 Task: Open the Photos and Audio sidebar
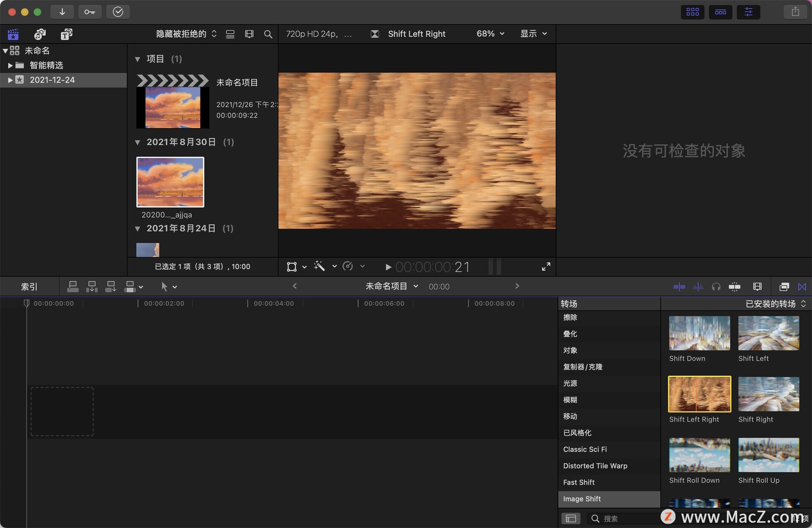pos(40,34)
